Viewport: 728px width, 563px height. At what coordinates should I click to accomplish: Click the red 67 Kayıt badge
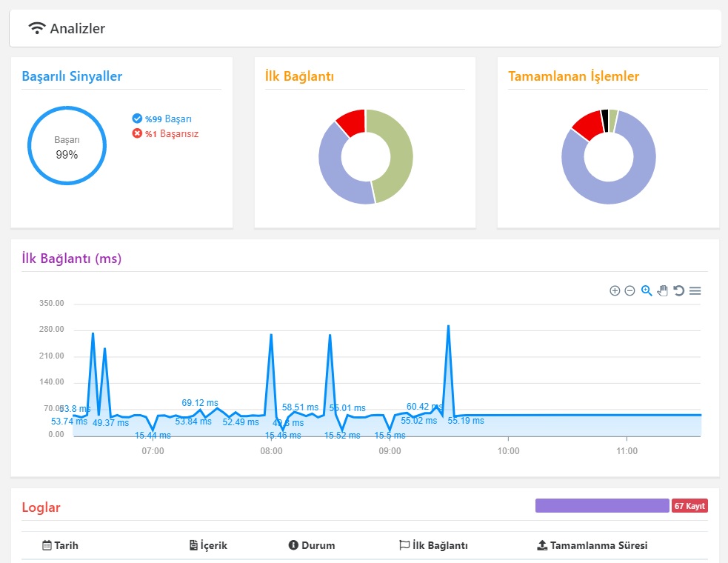pyautogui.click(x=689, y=506)
